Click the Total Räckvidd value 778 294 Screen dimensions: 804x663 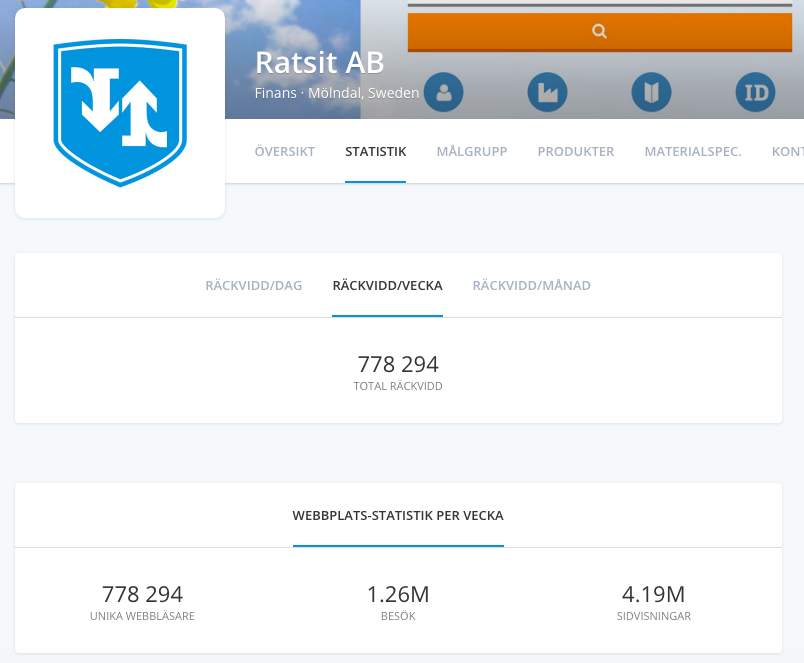[x=398, y=364]
